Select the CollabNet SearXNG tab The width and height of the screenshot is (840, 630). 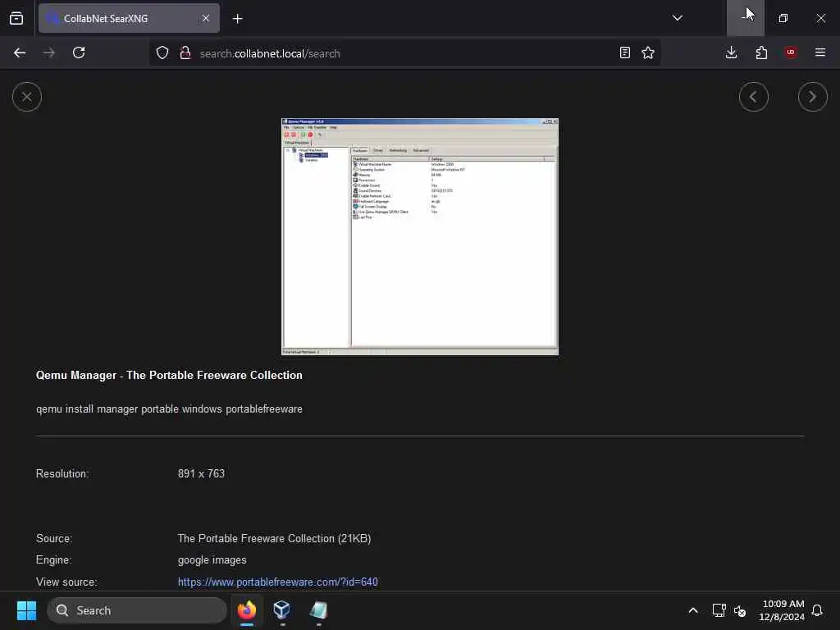pyautogui.click(x=129, y=18)
